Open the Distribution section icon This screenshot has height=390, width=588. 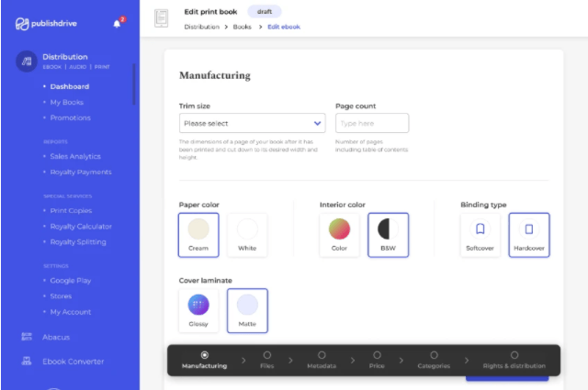[x=27, y=61]
